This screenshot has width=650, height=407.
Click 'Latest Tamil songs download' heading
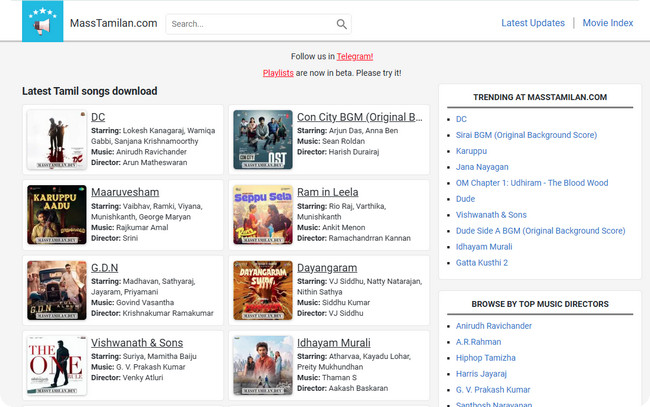90,91
